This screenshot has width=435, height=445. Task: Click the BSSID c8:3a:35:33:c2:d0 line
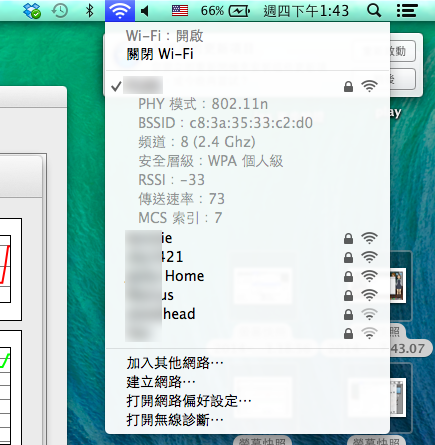click(225, 123)
